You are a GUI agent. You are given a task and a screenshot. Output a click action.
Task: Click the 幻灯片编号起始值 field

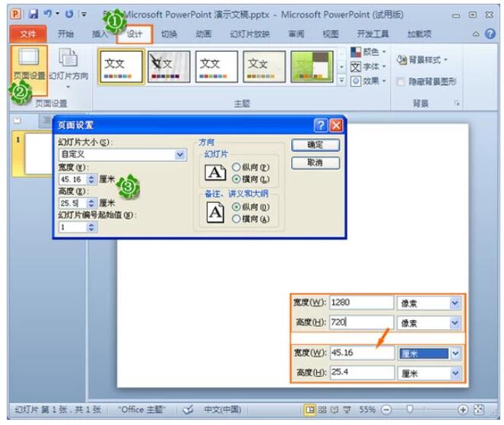coord(73,227)
